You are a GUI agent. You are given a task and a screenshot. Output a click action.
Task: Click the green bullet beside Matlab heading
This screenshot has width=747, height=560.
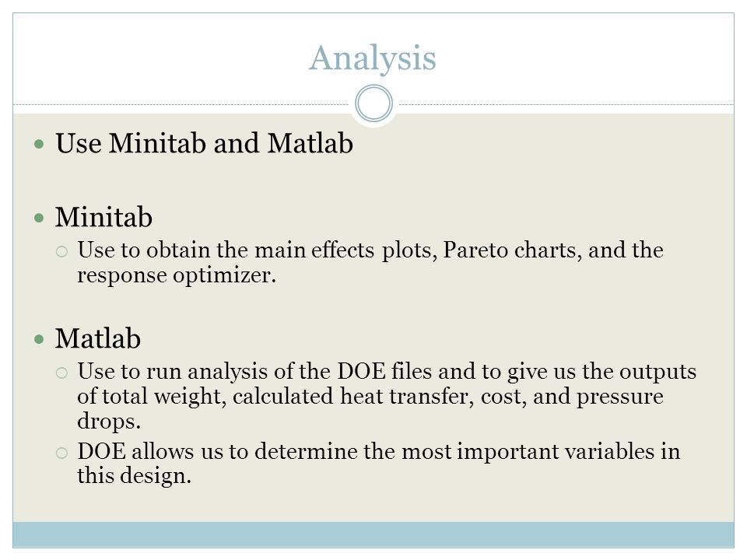pos(39,340)
